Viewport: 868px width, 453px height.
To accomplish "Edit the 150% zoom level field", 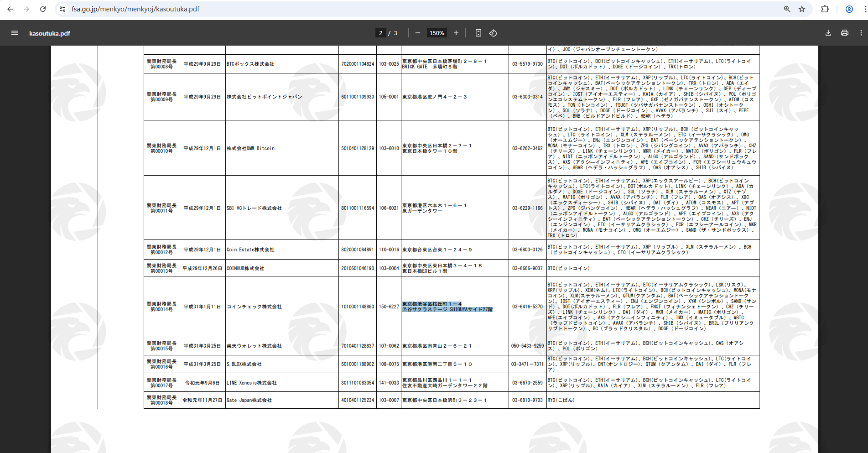I will coord(437,33).
